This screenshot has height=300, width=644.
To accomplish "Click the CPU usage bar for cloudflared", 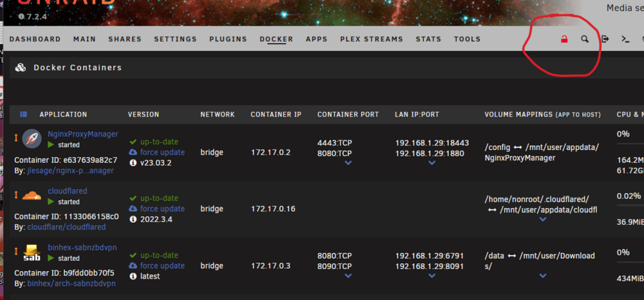I will [x=630, y=205].
